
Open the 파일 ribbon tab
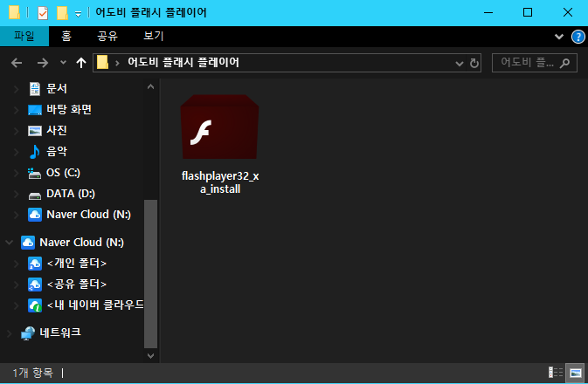[x=24, y=36]
